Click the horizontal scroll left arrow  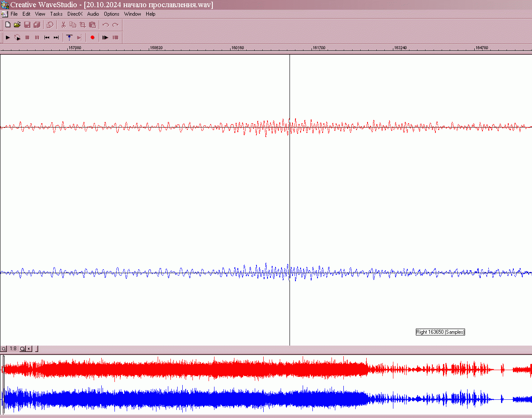click(29, 349)
